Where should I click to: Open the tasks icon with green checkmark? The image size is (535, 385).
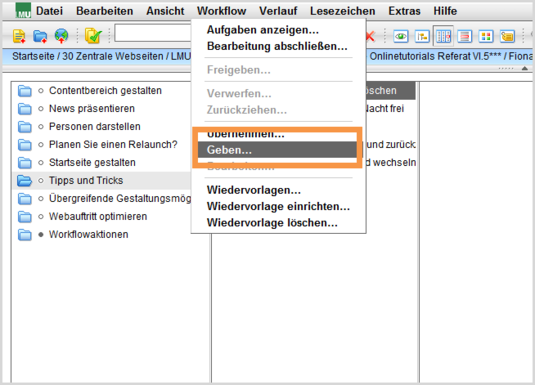[x=93, y=35]
